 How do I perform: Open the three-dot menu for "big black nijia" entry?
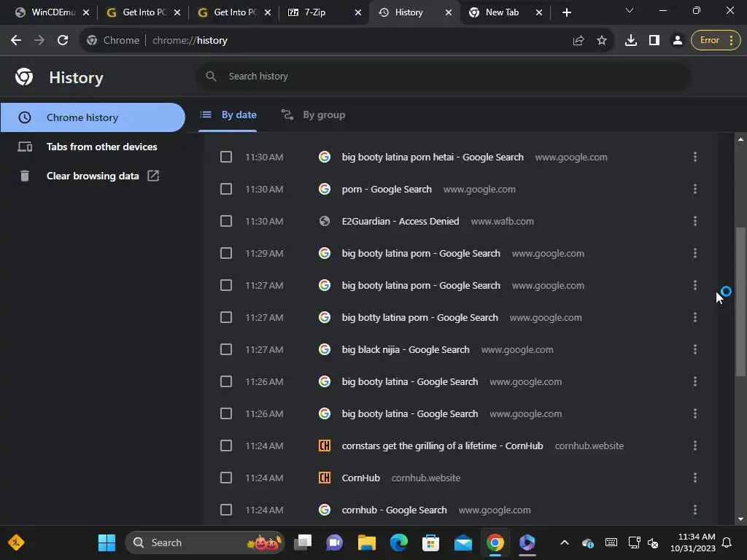pyautogui.click(x=695, y=349)
